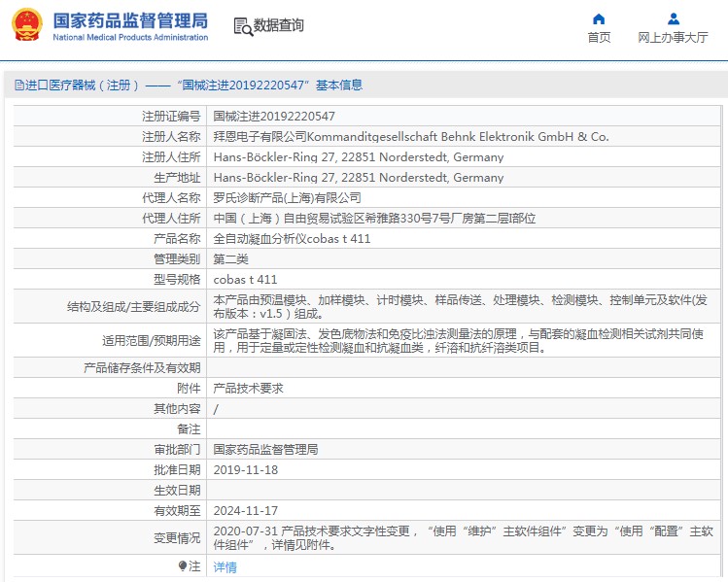Screen dimensions: 728x582
Task: Click the 注册人名称 label
Action: [x=171, y=136]
